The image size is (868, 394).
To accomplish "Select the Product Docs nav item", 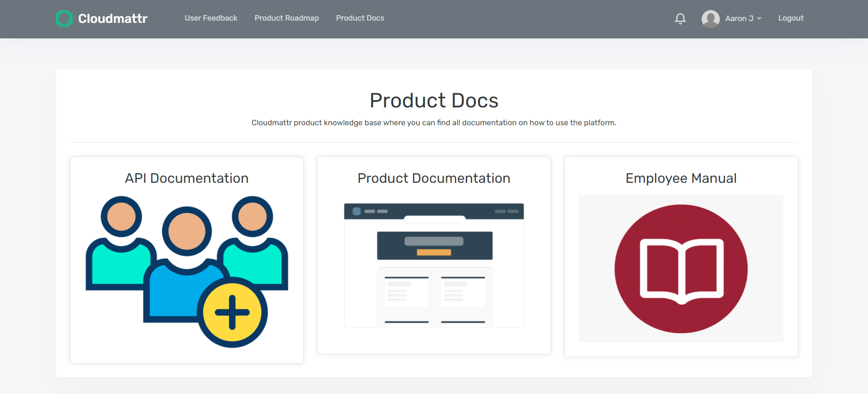I will (360, 18).
